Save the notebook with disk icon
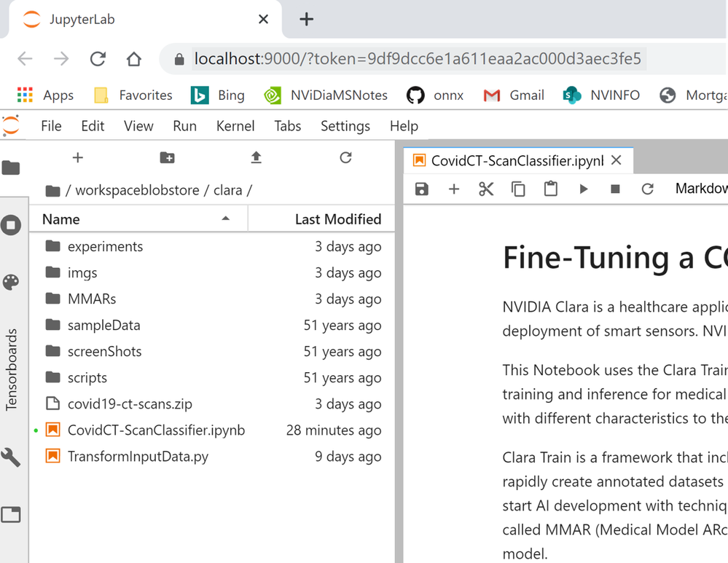728x563 pixels. [422, 189]
